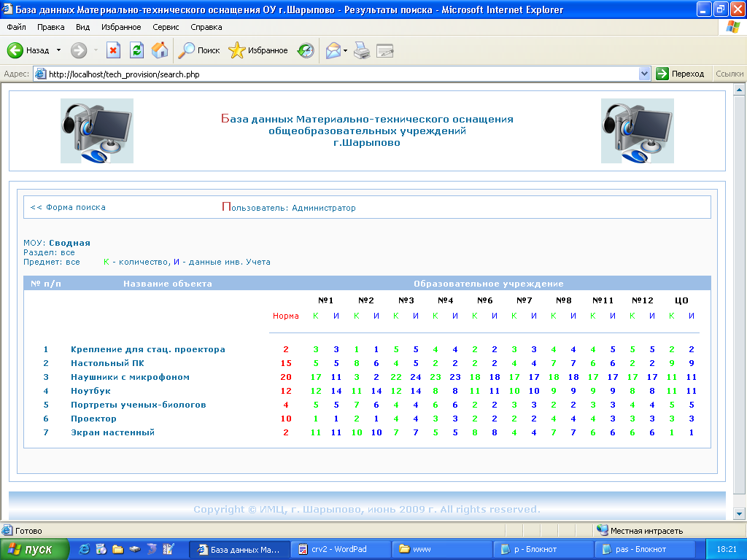Click the Stop loading icon in toolbar

113,50
